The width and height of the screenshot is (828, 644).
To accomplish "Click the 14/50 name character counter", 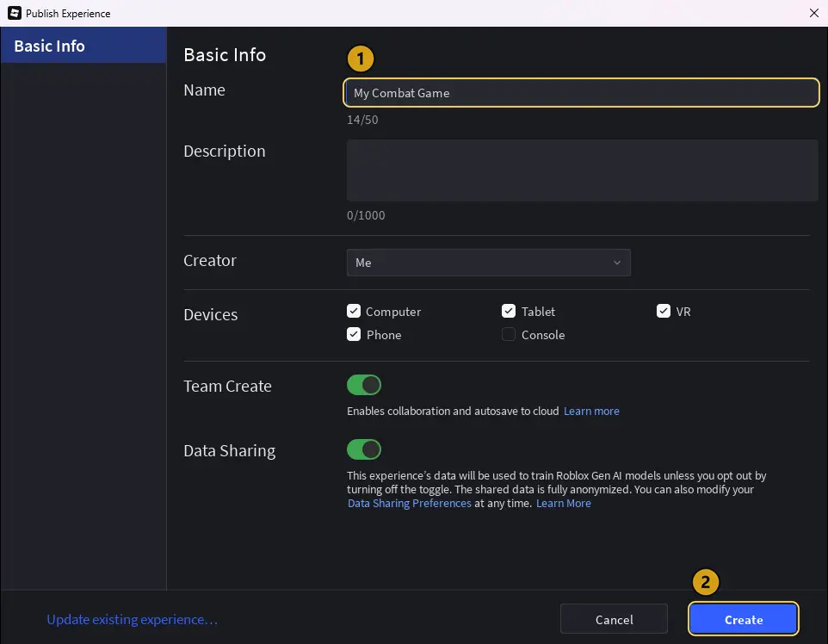I will click(x=362, y=120).
